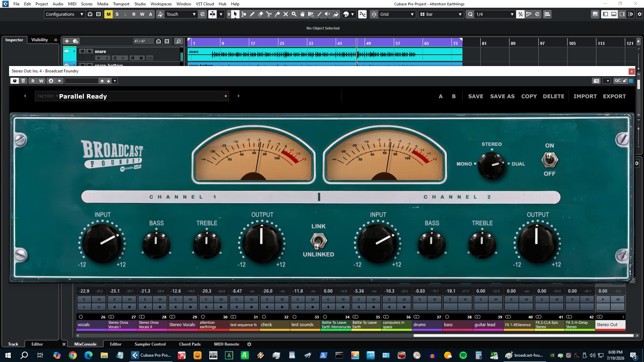Click SAVE AS in the preset bar
644x362 pixels.
[x=502, y=96]
